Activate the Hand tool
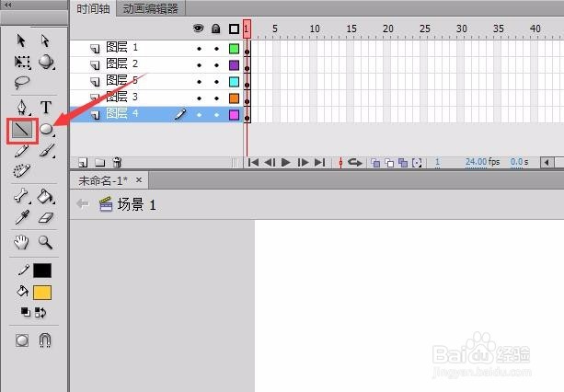The height and width of the screenshot is (392, 564). [x=21, y=242]
